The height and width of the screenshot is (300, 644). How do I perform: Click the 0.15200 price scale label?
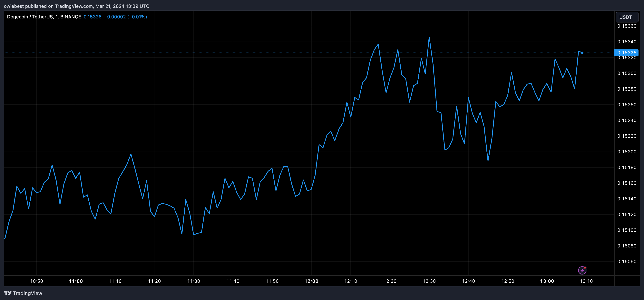(x=627, y=152)
